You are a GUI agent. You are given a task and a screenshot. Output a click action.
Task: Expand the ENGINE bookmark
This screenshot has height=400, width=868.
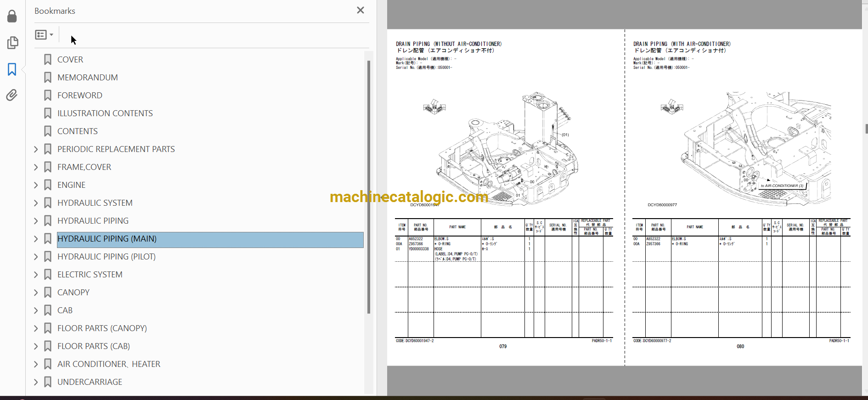(36, 185)
